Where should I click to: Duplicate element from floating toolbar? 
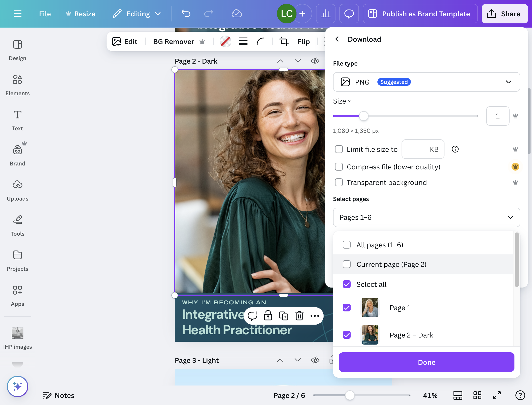click(x=284, y=316)
